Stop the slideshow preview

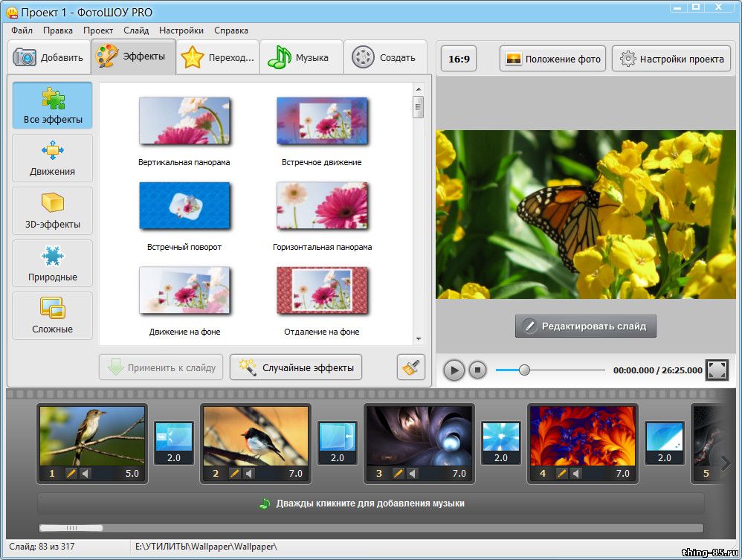[478, 370]
